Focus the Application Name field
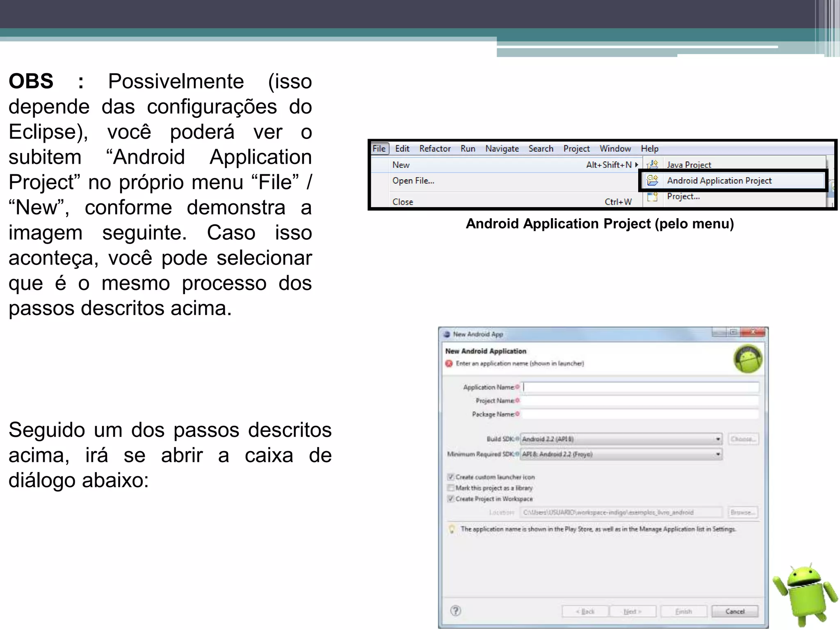The height and width of the screenshot is (630, 840). [x=641, y=387]
